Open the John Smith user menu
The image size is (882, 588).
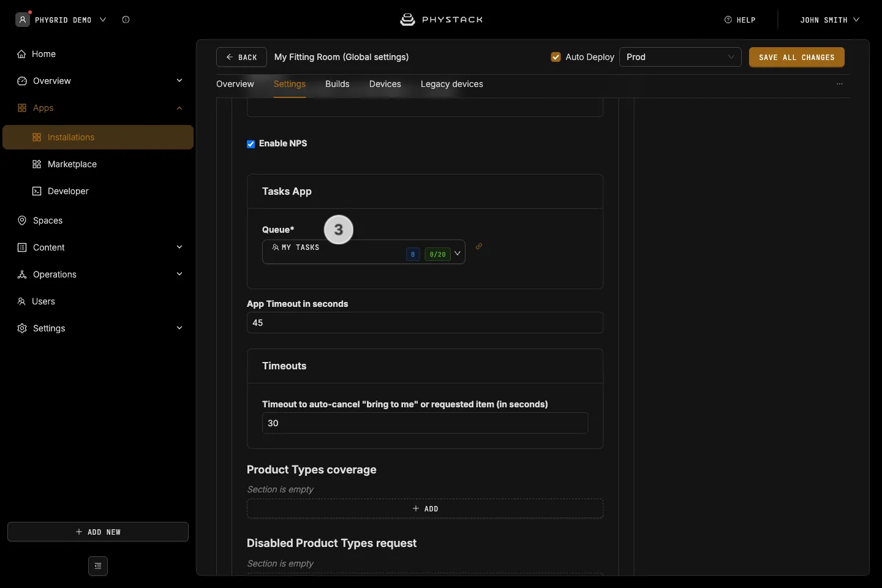pos(829,20)
